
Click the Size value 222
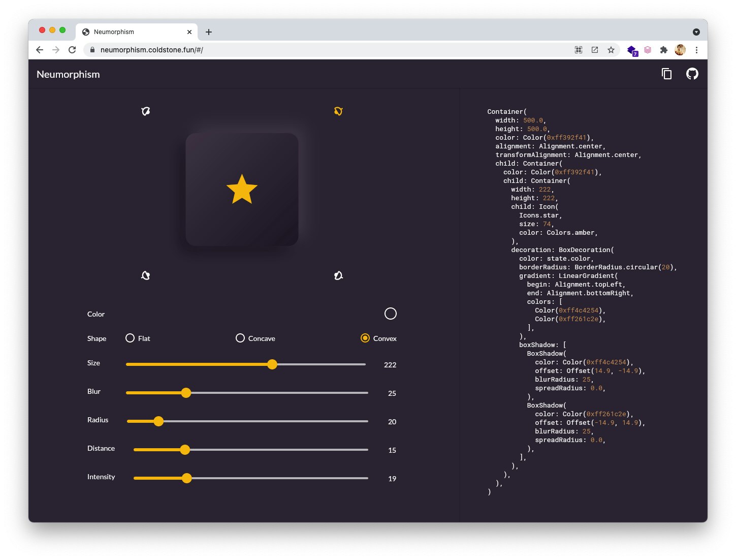pyautogui.click(x=390, y=365)
